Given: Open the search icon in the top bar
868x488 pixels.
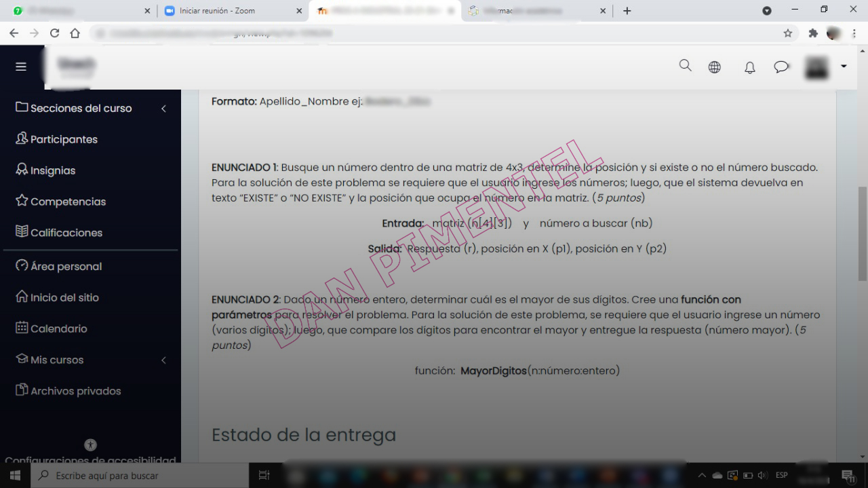Looking at the screenshot, I should [685, 66].
